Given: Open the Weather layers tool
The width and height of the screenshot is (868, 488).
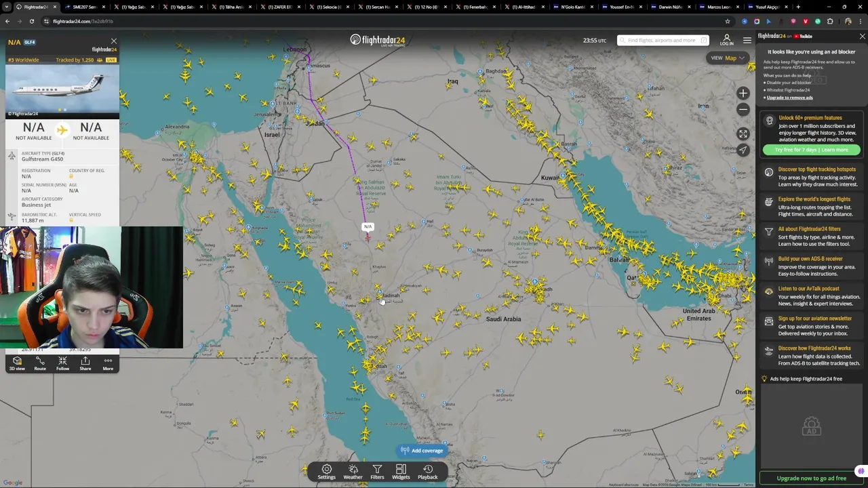Looking at the screenshot, I should [353, 472].
